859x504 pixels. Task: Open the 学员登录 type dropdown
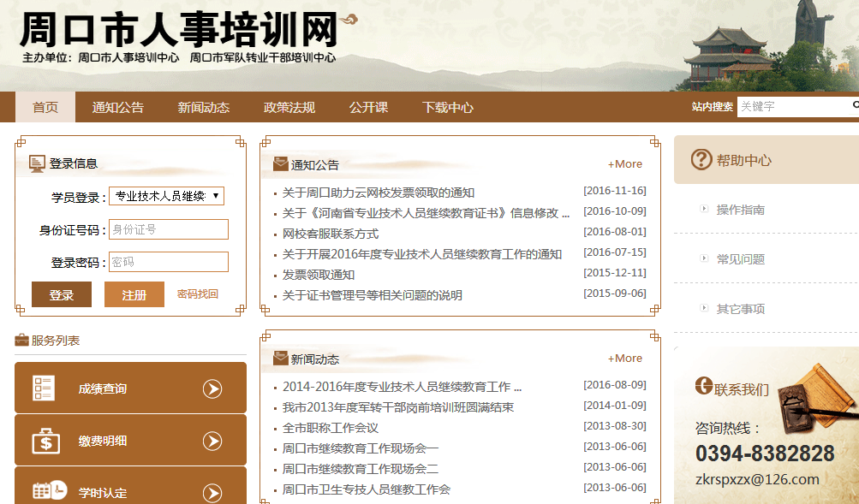point(166,196)
